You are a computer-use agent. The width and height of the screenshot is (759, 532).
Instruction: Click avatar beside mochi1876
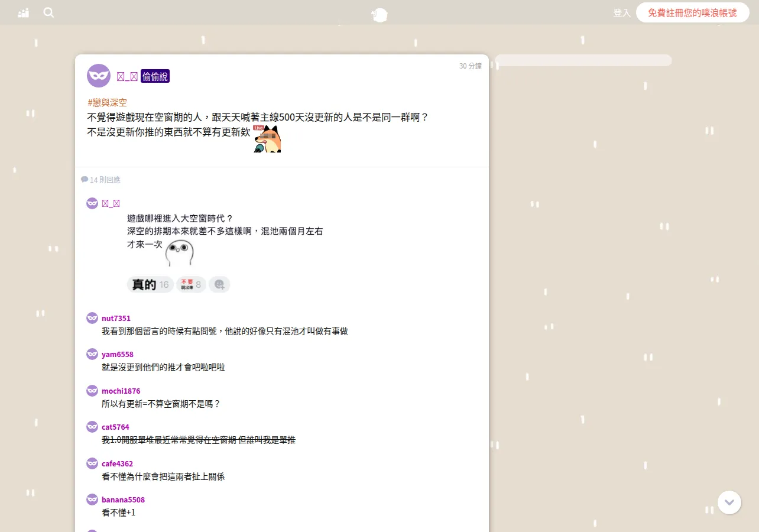[x=92, y=391]
